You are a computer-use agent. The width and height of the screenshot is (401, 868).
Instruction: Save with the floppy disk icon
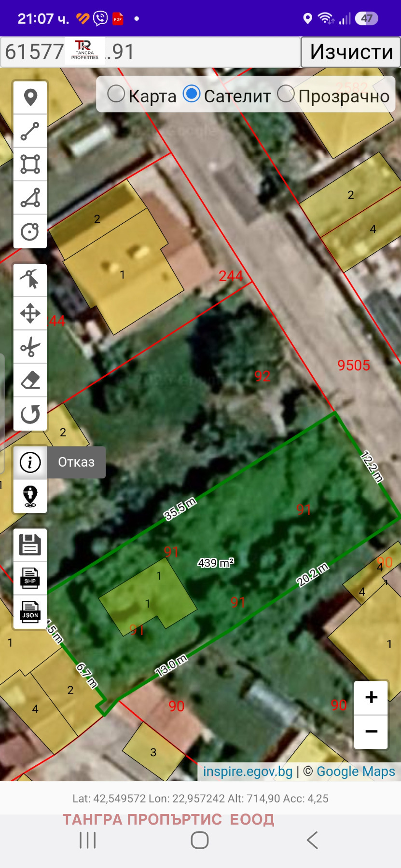30,545
